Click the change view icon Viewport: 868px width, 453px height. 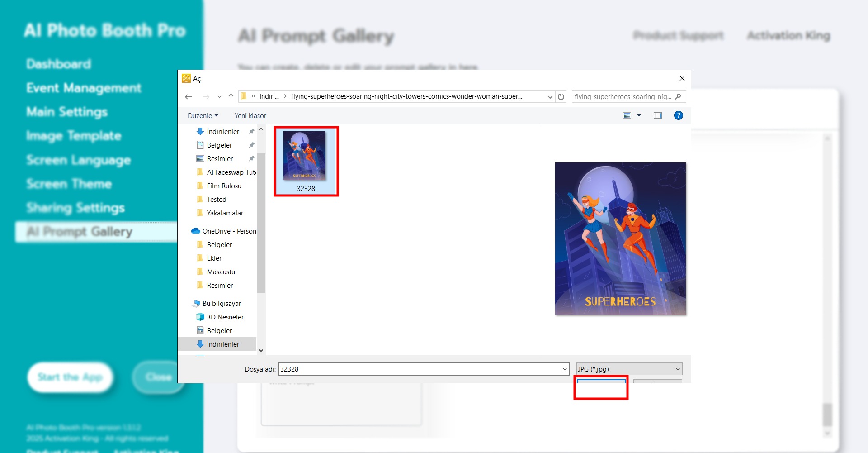tap(627, 116)
